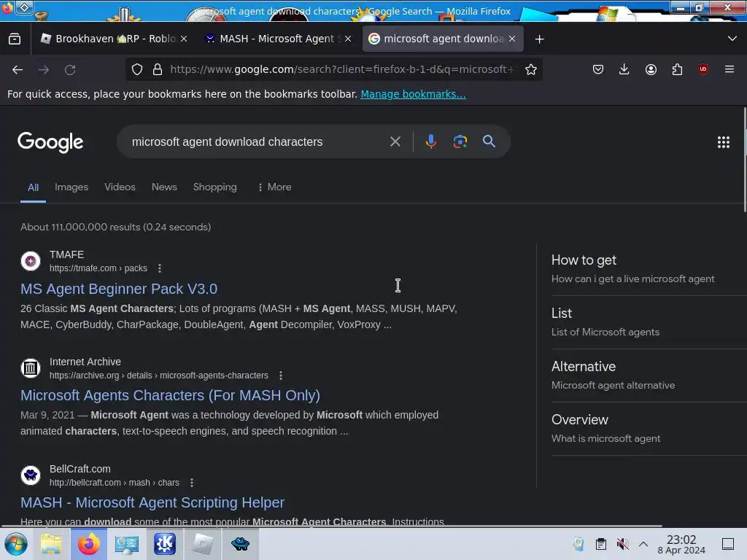Open the Windows-style start menu

(x=16, y=544)
